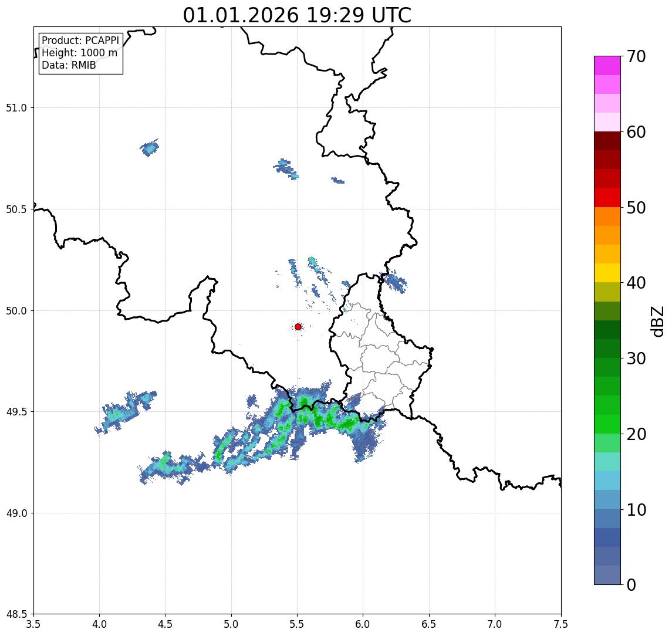Click the orange colorbar segment just below 50
Screen dimensions: 672x636
[607, 216]
